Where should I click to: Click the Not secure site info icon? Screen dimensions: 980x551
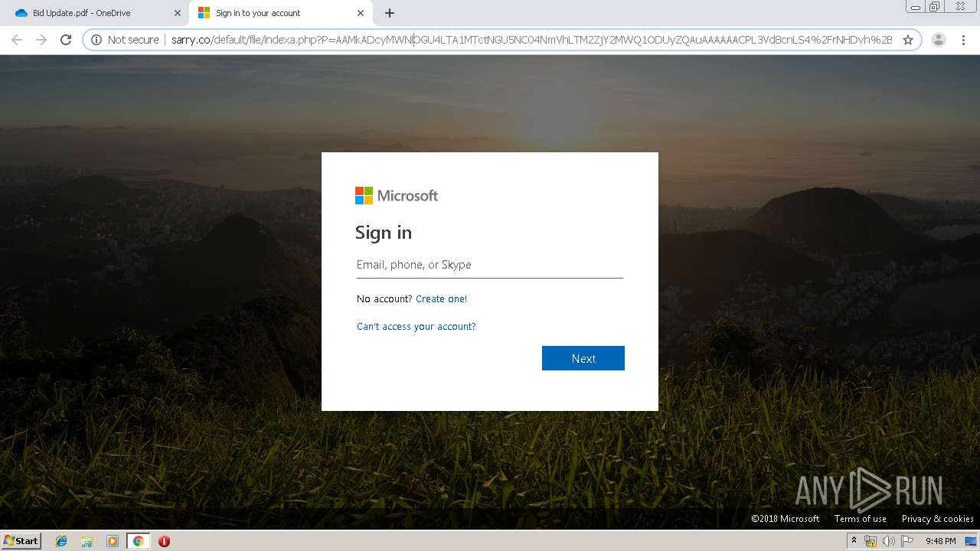click(x=96, y=40)
